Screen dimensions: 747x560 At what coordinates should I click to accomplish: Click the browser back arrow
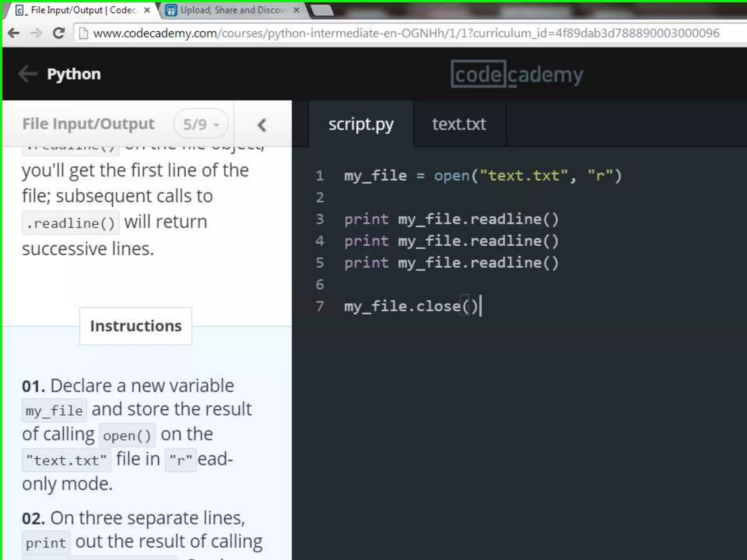14,34
